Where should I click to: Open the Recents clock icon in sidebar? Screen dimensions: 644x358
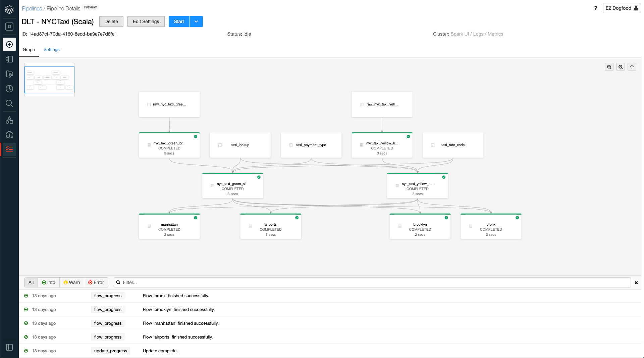coord(9,89)
